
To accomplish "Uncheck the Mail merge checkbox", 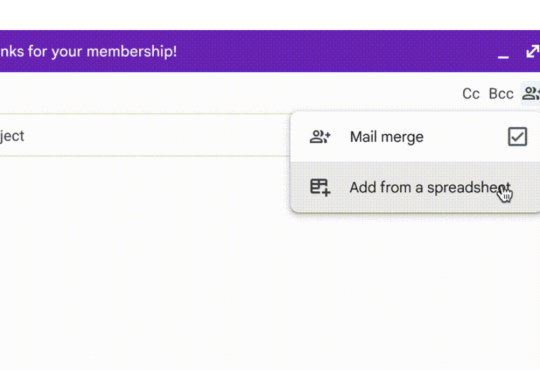I will point(517,137).
